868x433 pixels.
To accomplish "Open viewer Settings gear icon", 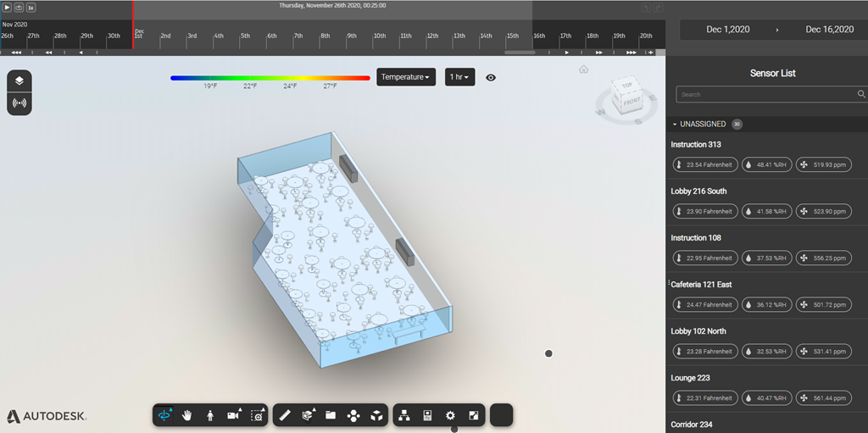I will [450, 415].
